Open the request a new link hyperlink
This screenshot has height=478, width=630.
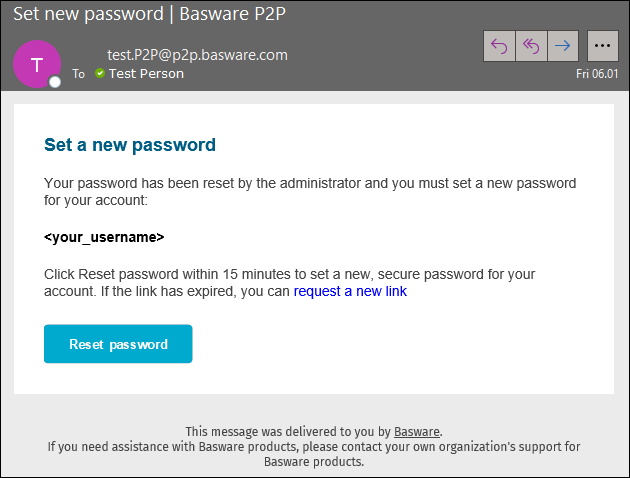coord(350,291)
